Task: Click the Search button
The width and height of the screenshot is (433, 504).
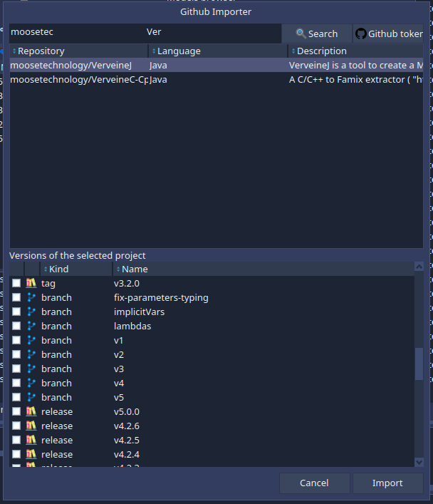Action: [317, 34]
